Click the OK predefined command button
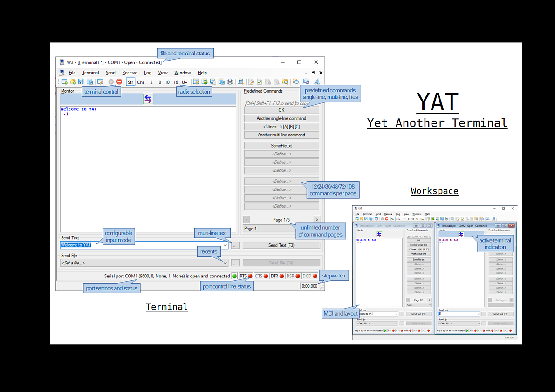 (x=281, y=110)
